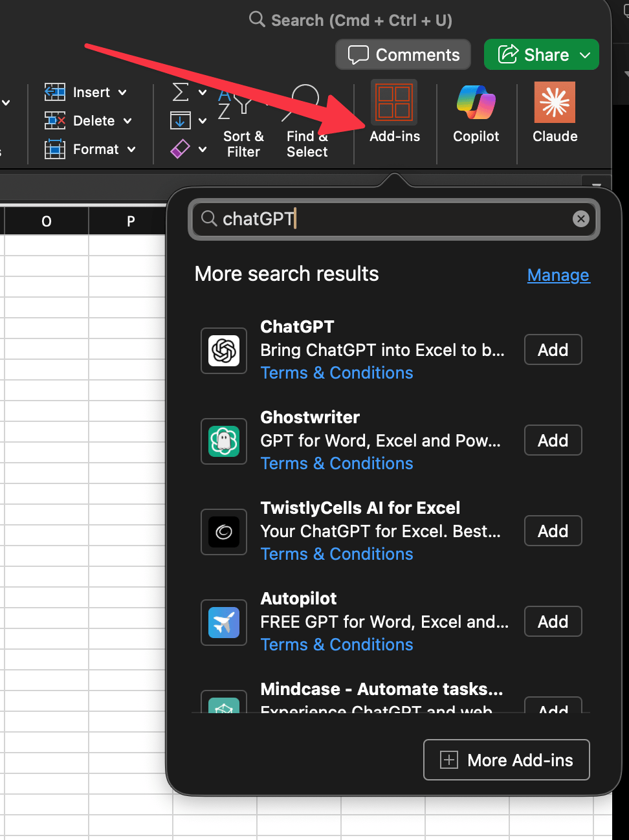Open the Comments pane
This screenshot has height=840, width=629.
(x=404, y=54)
